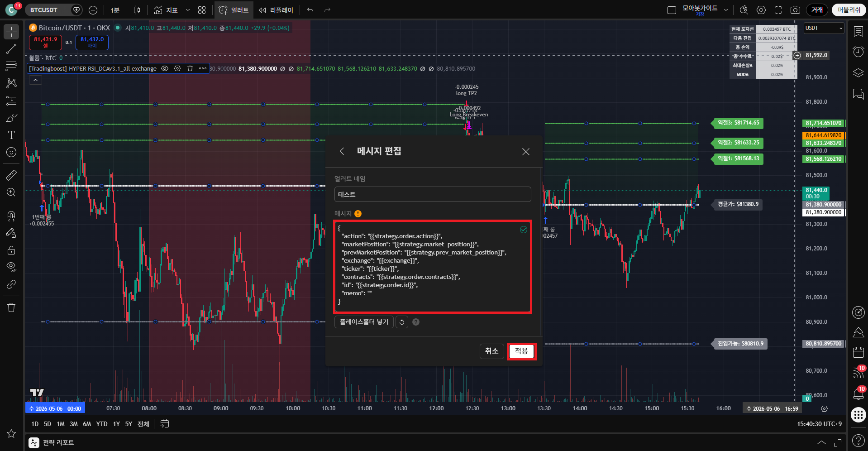Toggle lock all drawings
This screenshot has width=868, height=451.
pos(11,250)
